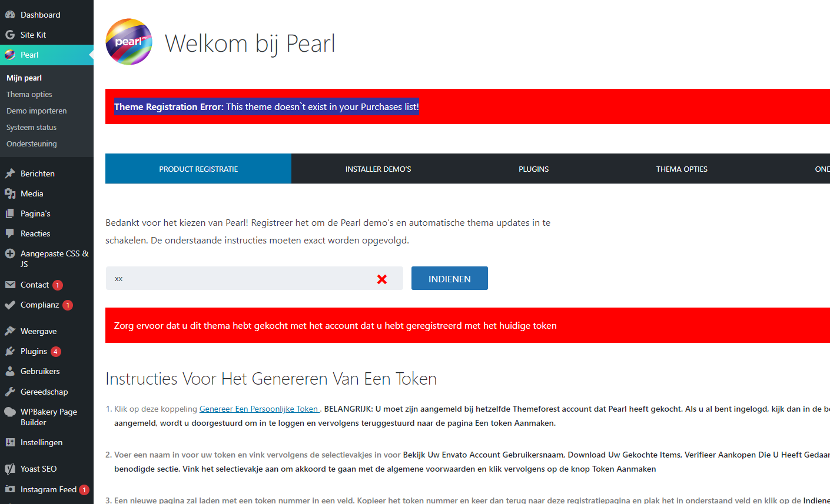
Task: Click the Aangepaste CSS & JS plus icon
Action: tap(10, 253)
